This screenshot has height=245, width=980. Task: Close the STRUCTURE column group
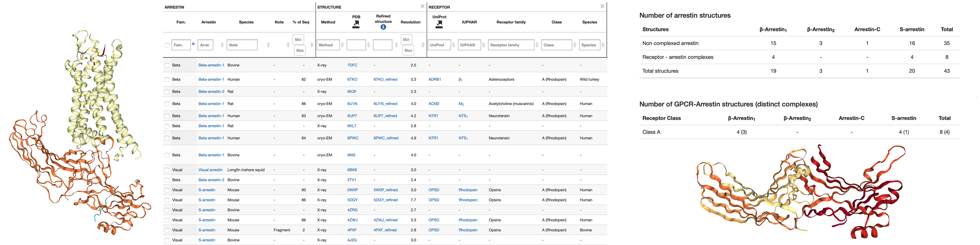[x=422, y=6]
